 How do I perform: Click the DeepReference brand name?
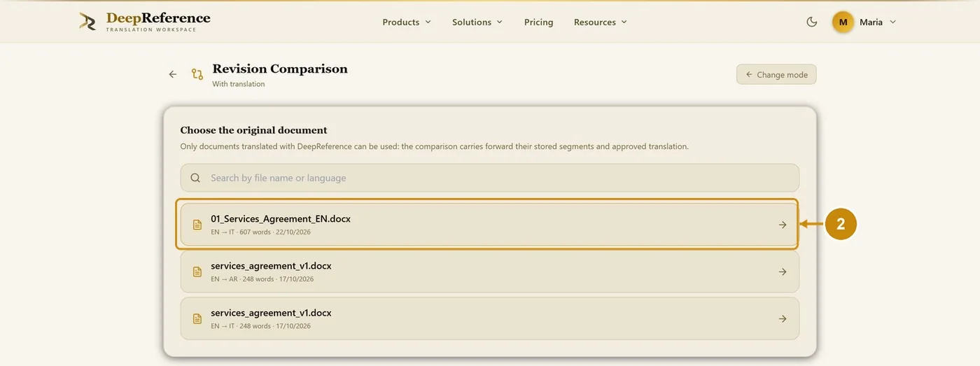coord(158,18)
